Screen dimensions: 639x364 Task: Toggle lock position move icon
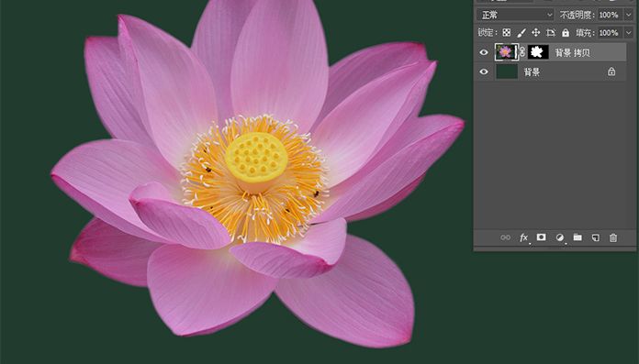[536, 33]
